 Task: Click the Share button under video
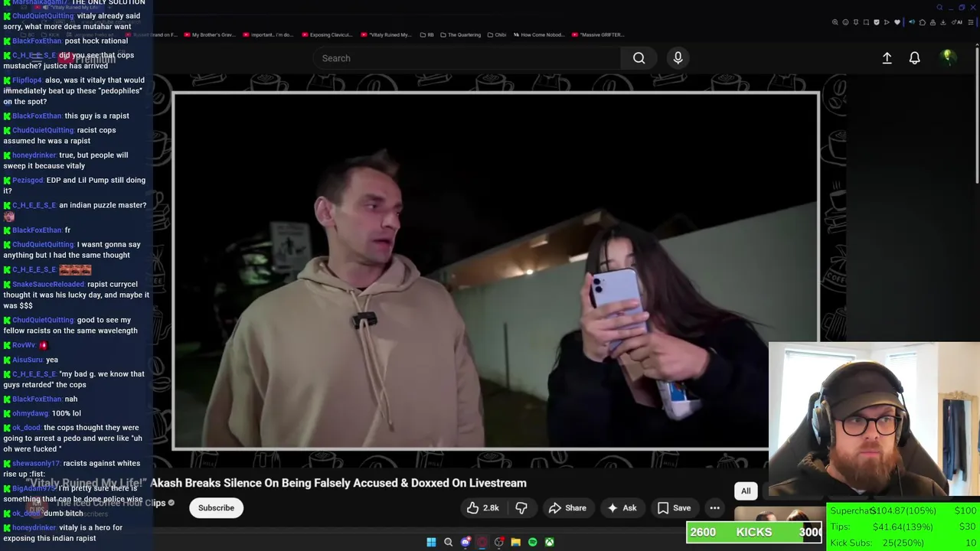567,508
